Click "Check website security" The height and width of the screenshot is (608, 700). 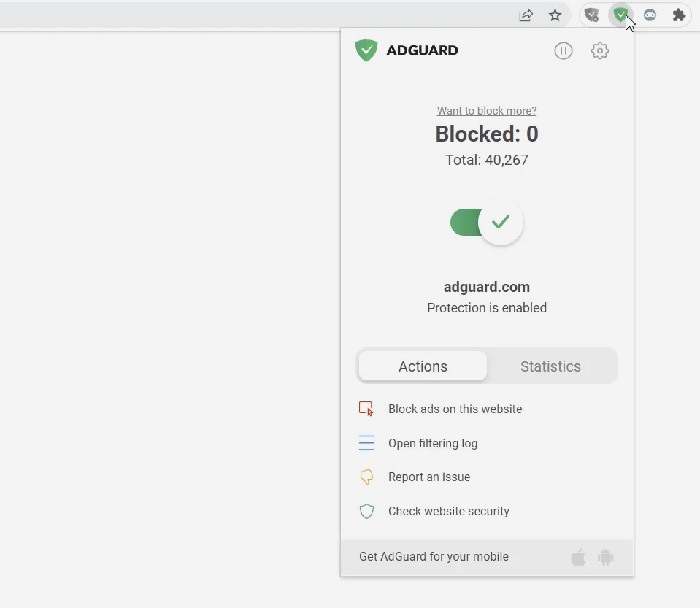coord(448,511)
